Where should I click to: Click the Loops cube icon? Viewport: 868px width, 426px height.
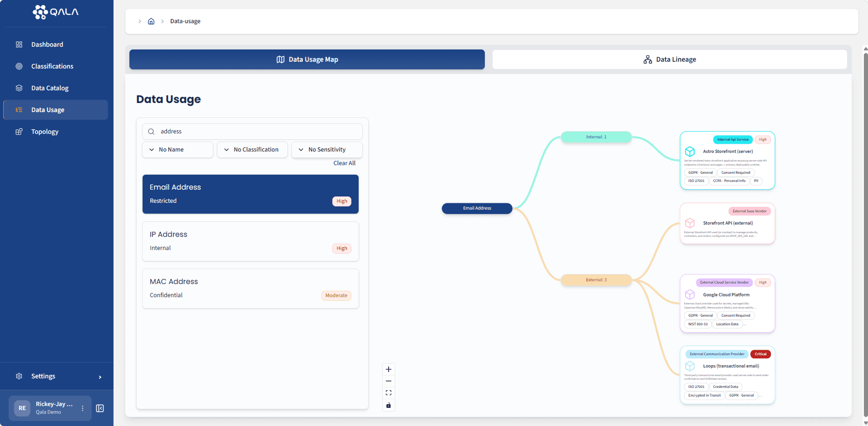point(690,366)
